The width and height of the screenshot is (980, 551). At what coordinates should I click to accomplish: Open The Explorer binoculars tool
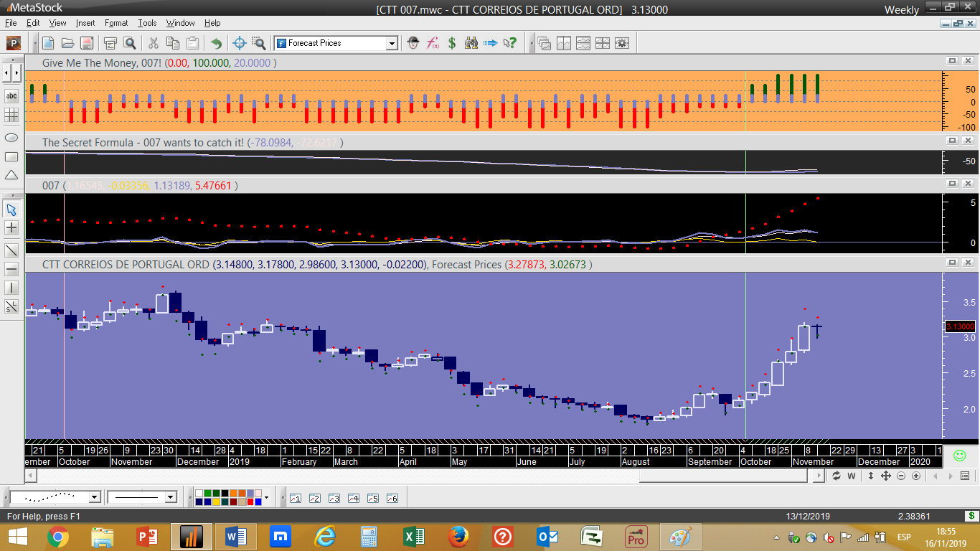click(471, 43)
